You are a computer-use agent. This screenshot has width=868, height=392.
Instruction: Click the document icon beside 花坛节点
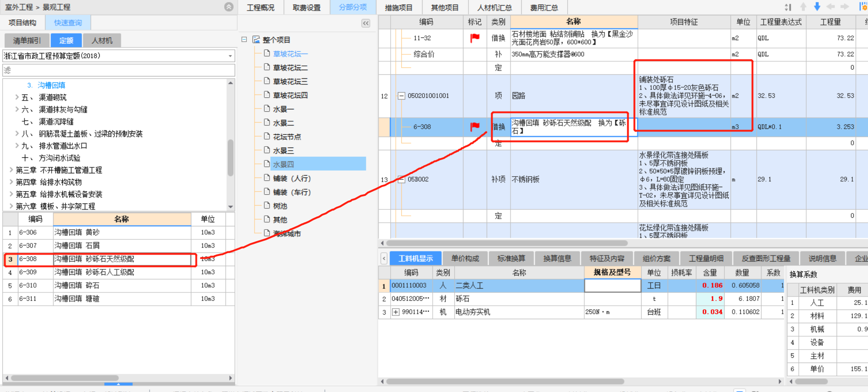[x=267, y=137]
